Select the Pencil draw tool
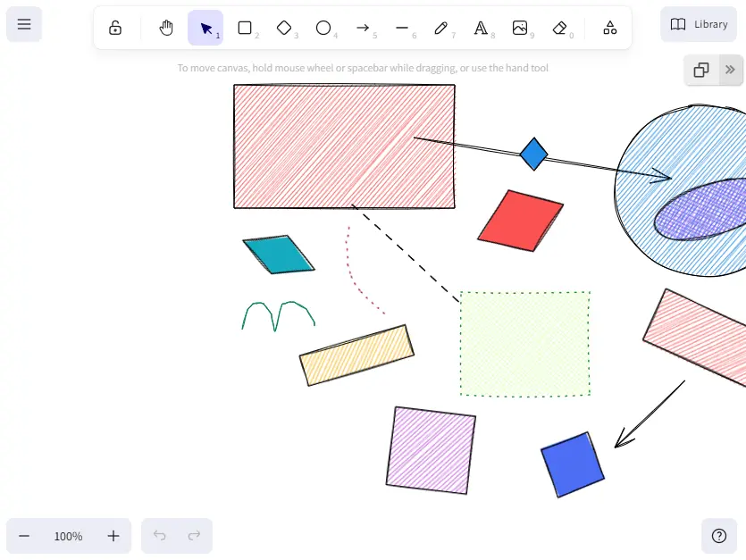 (441, 28)
